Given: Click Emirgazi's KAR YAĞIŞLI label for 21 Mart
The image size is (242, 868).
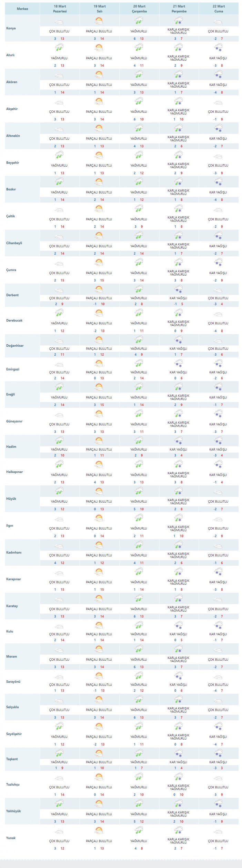Looking at the screenshot, I should [178, 372].
